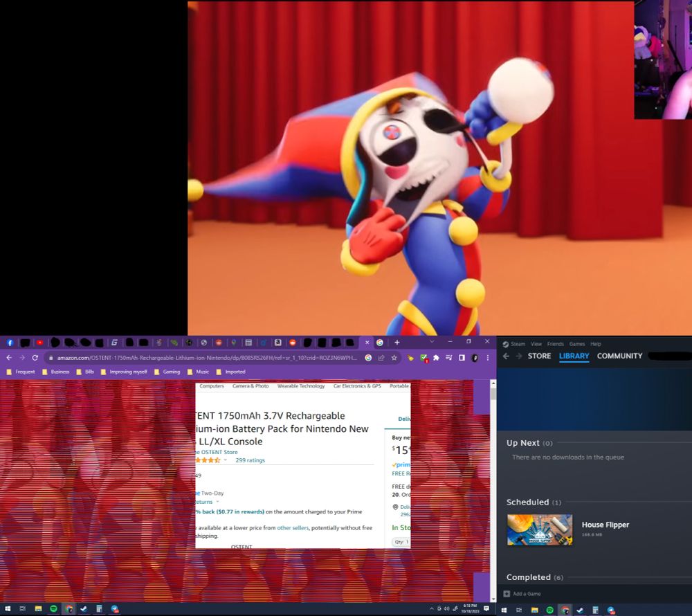Switch to Steam LIBRARY tab

(574, 356)
